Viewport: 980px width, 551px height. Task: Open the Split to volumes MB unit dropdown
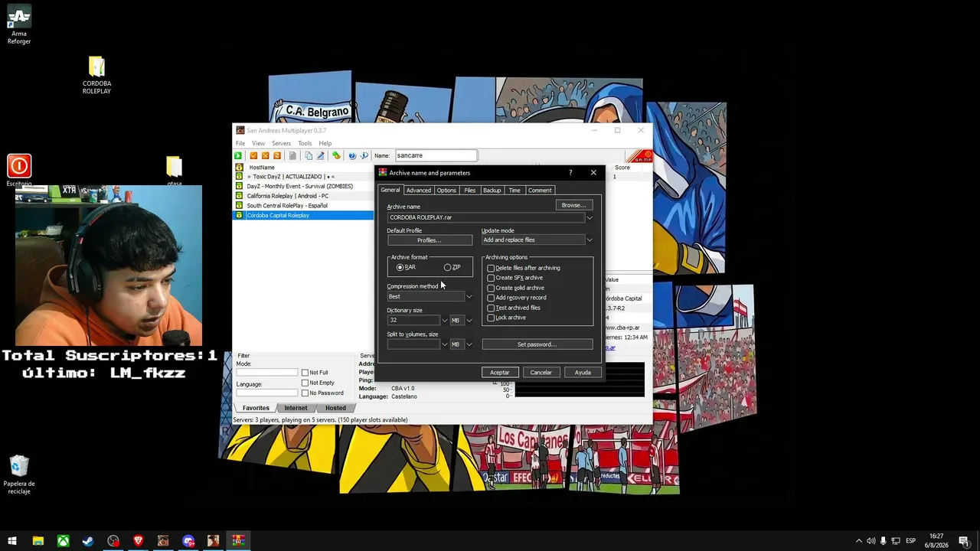click(x=469, y=344)
